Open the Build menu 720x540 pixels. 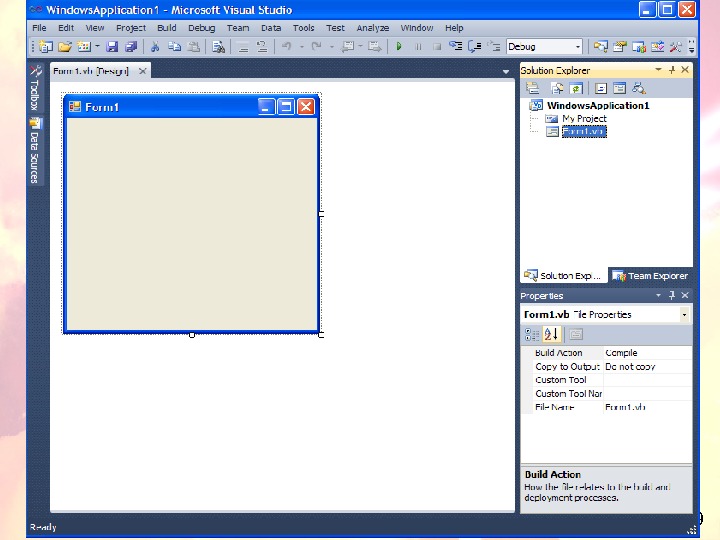167,28
